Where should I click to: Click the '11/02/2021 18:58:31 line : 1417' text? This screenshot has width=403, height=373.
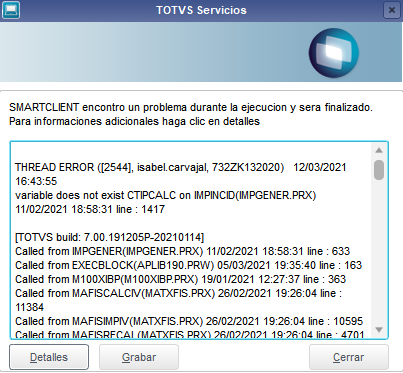coord(90,209)
